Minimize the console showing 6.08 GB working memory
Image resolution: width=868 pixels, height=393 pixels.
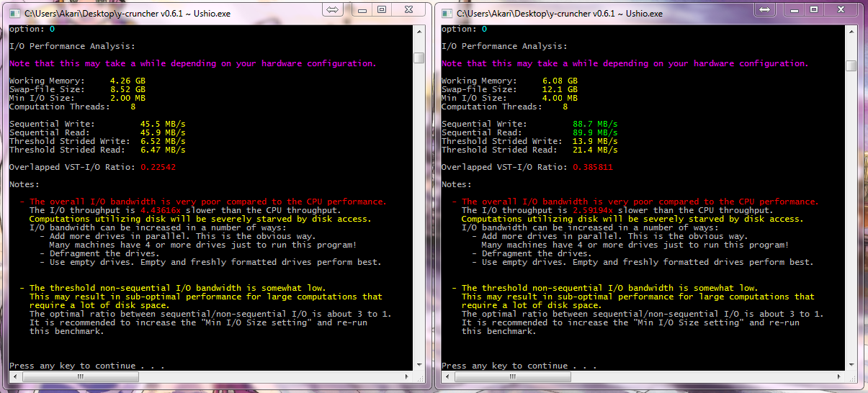pos(793,9)
